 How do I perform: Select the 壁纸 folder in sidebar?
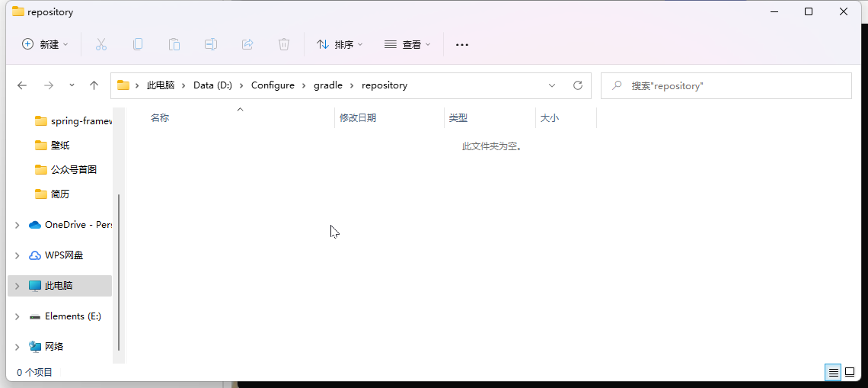[x=60, y=145]
